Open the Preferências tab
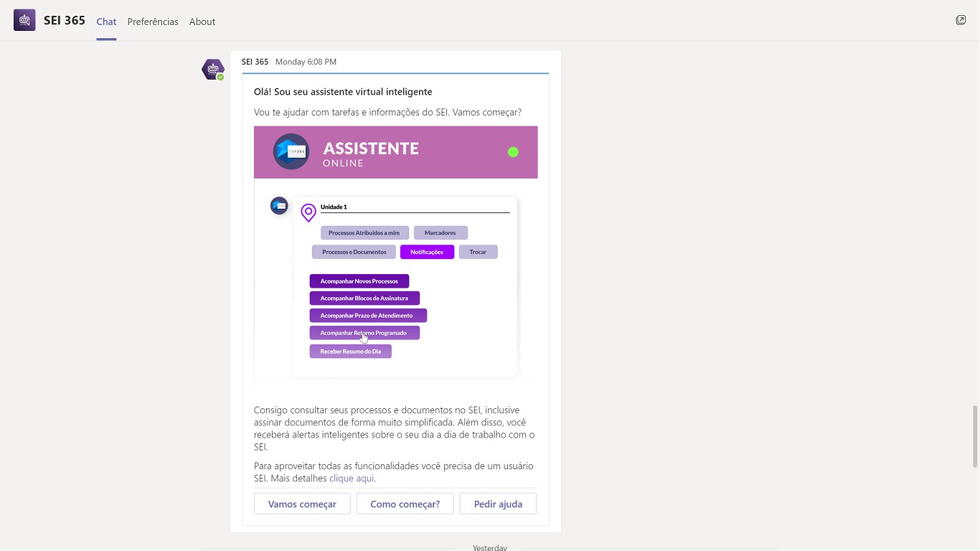Viewport: 980px width, 551px height. click(153, 22)
